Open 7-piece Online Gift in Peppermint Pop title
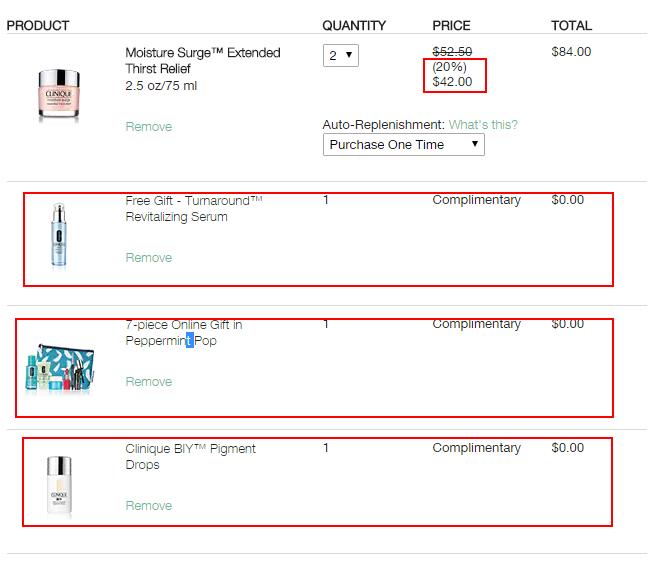Viewport: 669px width, 563px height. [184, 333]
